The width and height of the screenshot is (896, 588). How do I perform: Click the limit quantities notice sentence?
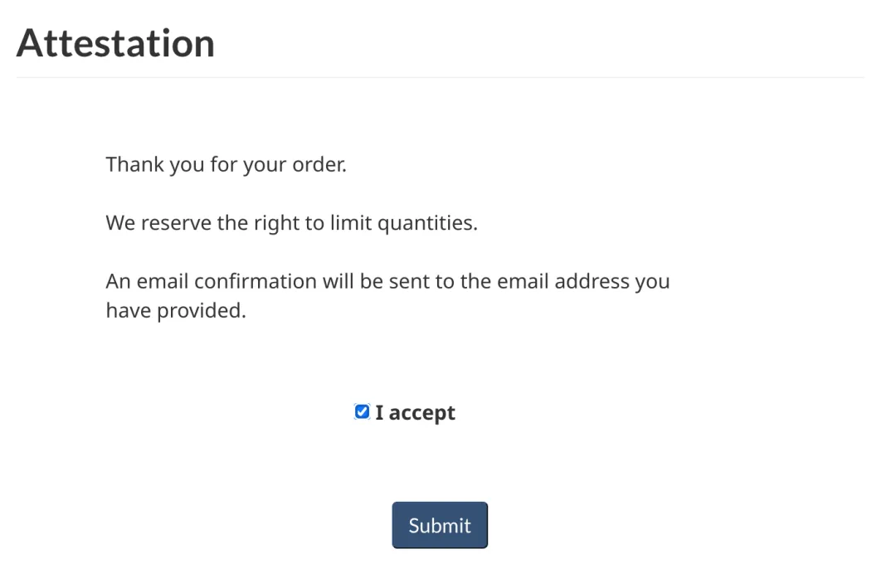tap(291, 223)
